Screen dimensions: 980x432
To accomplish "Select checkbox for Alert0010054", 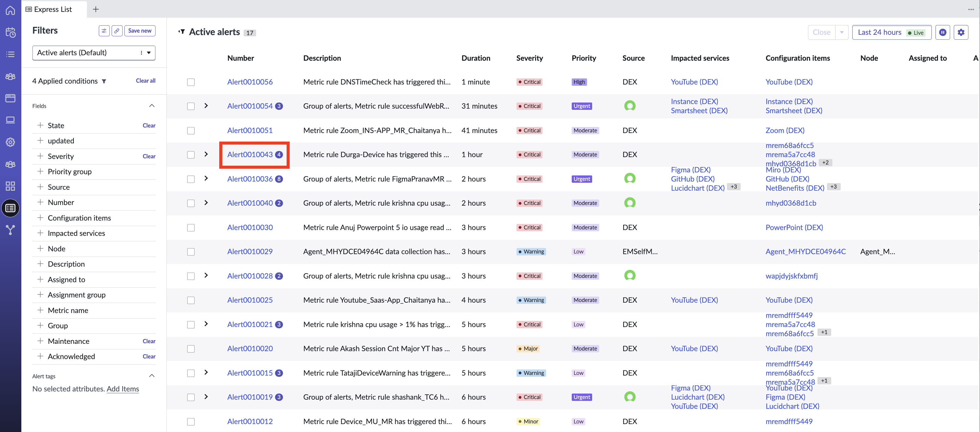I will tap(191, 106).
